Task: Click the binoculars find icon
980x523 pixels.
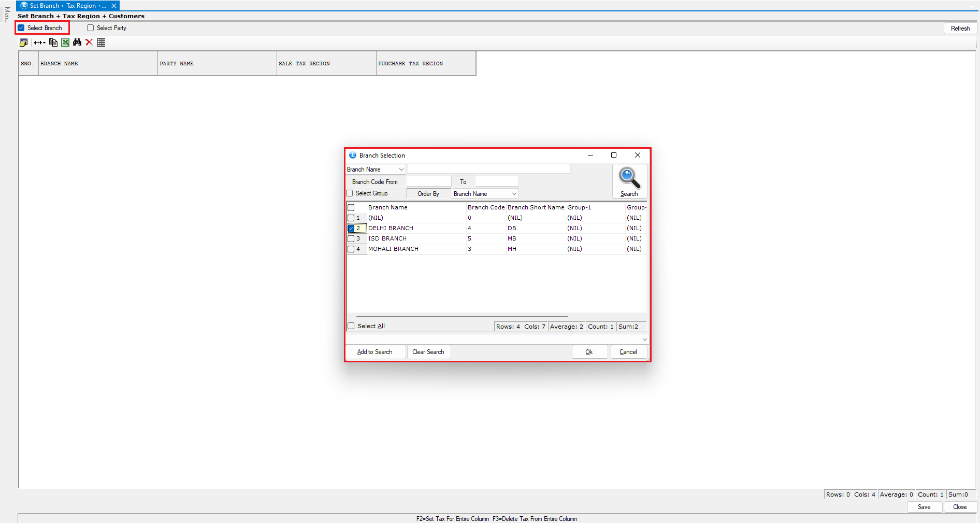Action: tap(77, 43)
